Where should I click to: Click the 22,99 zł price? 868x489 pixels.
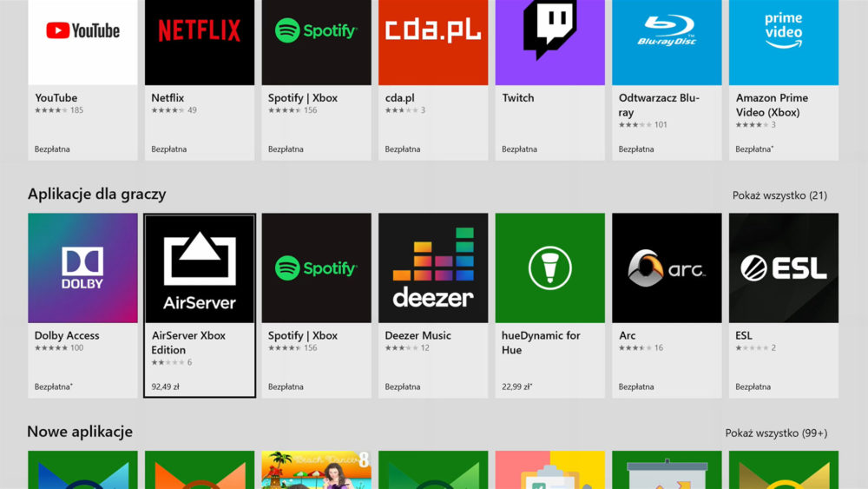point(516,387)
